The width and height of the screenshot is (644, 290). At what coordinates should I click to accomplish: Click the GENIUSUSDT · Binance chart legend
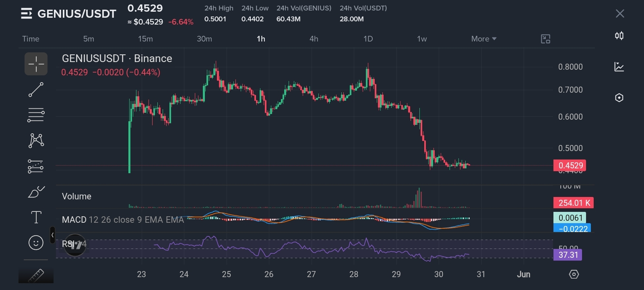[x=117, y=58]
